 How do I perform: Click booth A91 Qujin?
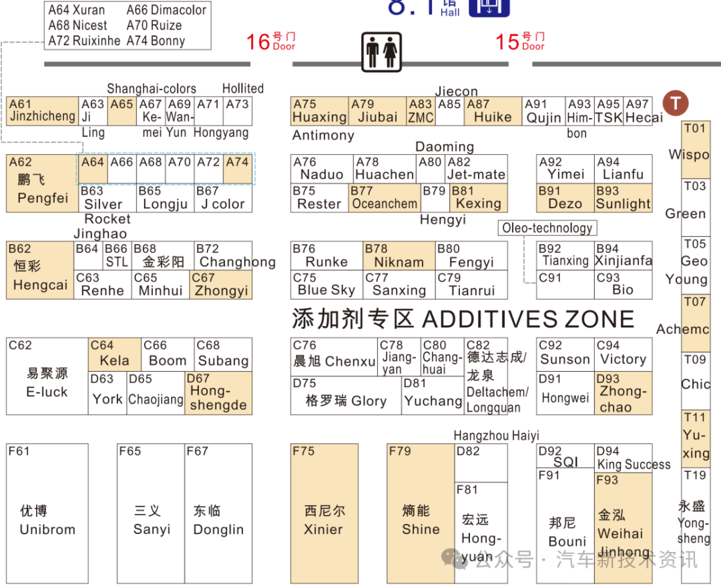coord(543,111)
